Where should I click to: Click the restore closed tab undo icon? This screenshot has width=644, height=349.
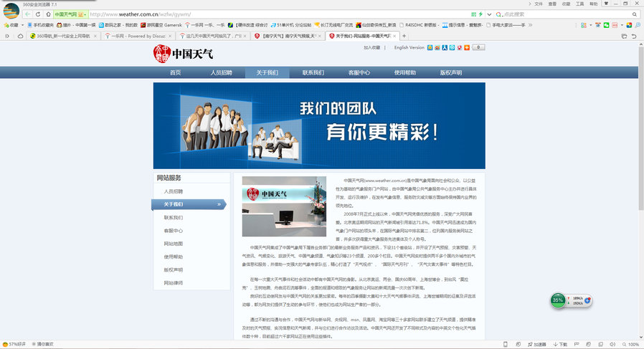[634, 36]
